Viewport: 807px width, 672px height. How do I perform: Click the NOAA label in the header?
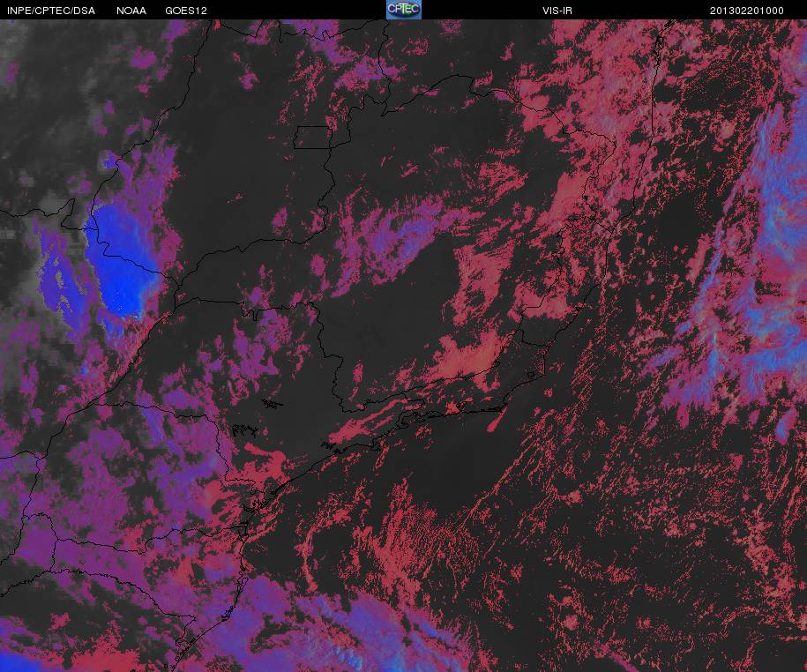pyautogui.click(x=131, y=11)
